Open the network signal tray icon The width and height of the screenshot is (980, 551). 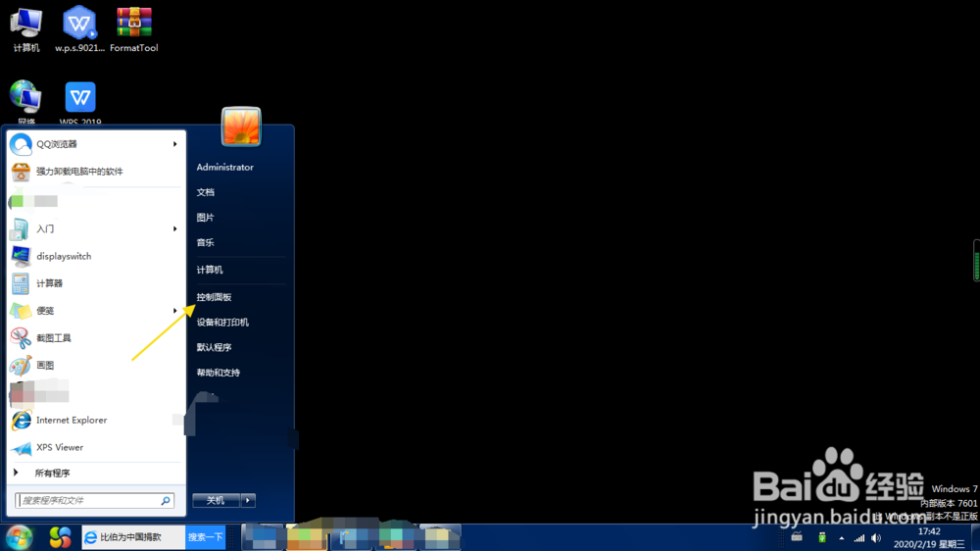coord(859,538)
